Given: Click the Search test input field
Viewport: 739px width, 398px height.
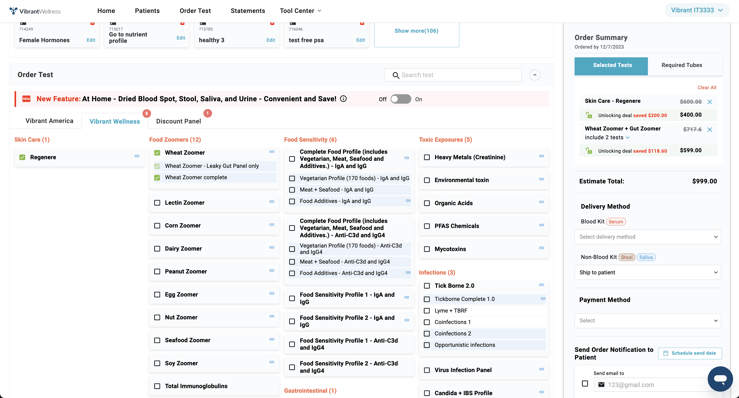Looking at the screenshot, I should tap(453, 75).
